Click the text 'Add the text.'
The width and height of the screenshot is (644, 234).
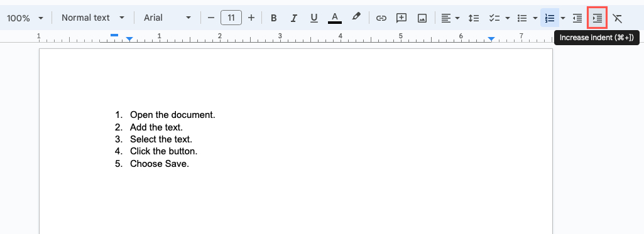[x=156, y=127]
